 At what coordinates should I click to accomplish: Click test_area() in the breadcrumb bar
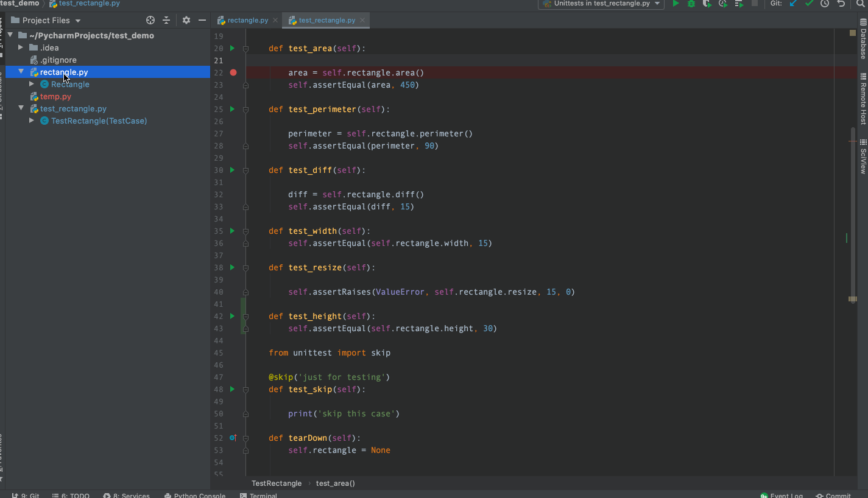(x=336, y=483)
